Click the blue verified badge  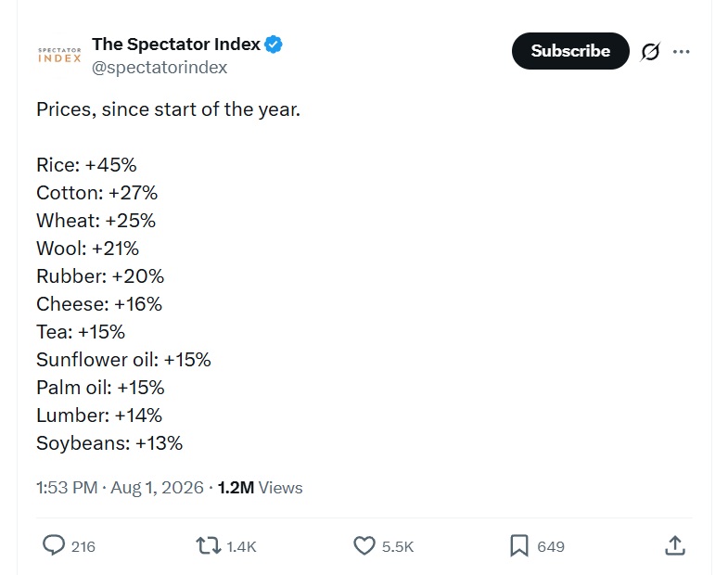pyautogui.click(x=273, y=45)
